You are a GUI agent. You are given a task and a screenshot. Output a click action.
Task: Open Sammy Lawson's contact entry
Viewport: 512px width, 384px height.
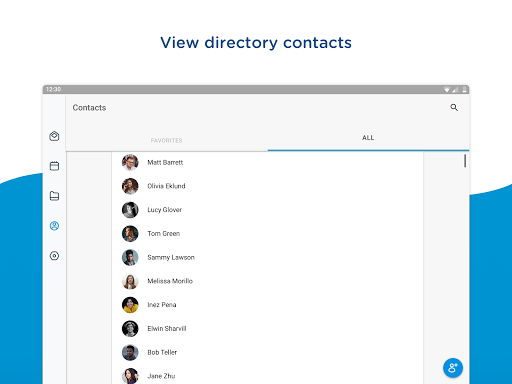point(268,257)
